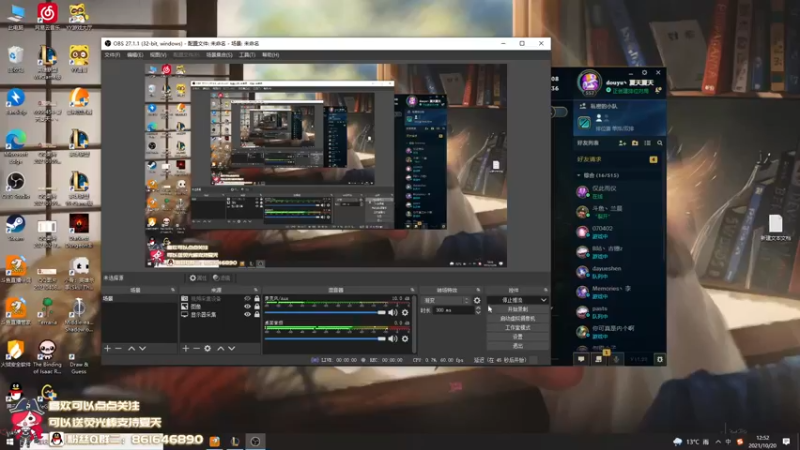Increase the 时长 transition duration

(478, 308)
